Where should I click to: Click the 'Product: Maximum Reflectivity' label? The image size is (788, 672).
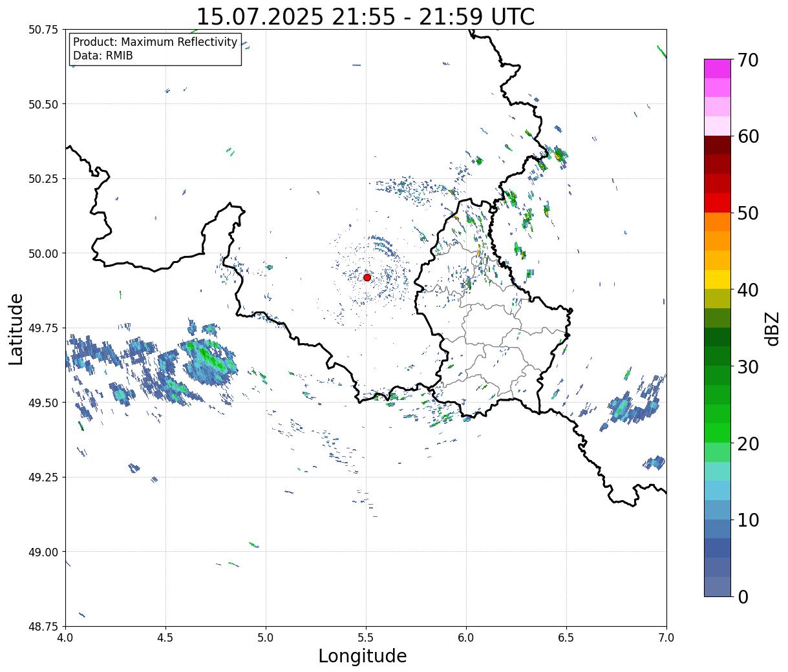tap(155, 42)
